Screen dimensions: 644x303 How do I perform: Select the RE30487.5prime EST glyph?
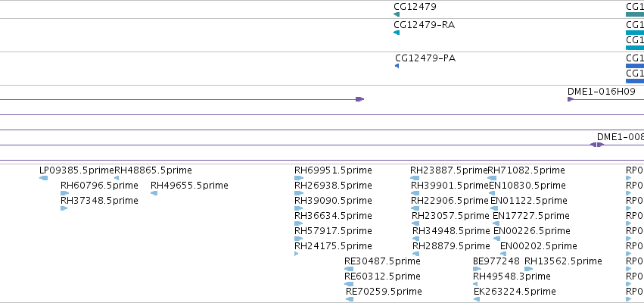[349, 269]
